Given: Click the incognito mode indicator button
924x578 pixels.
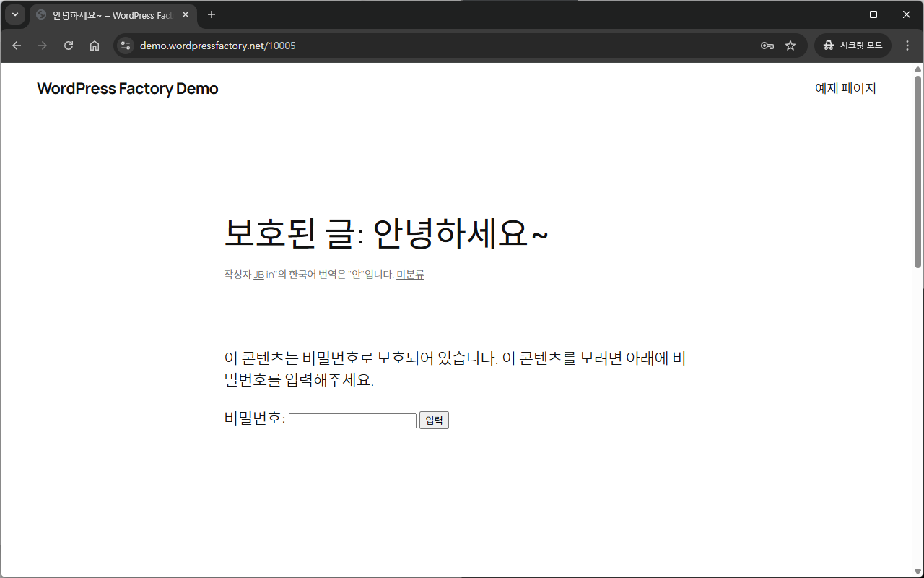Looking at the screenshot, I should (853, 46).
